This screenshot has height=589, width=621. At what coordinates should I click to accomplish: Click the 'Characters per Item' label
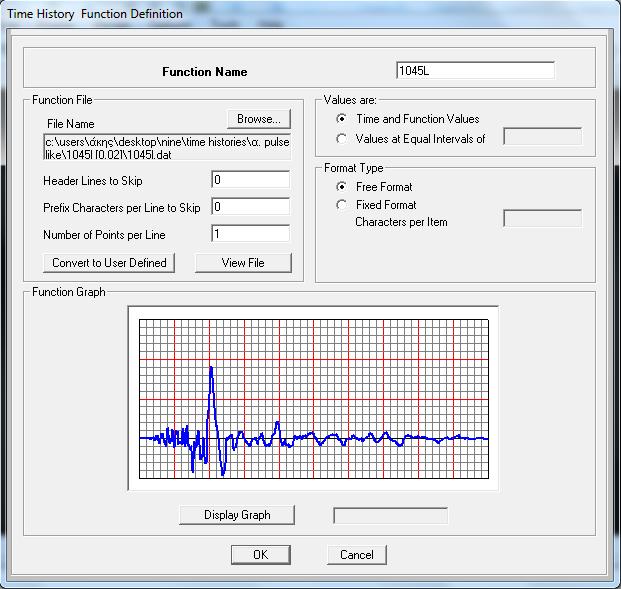click(401, 222)
